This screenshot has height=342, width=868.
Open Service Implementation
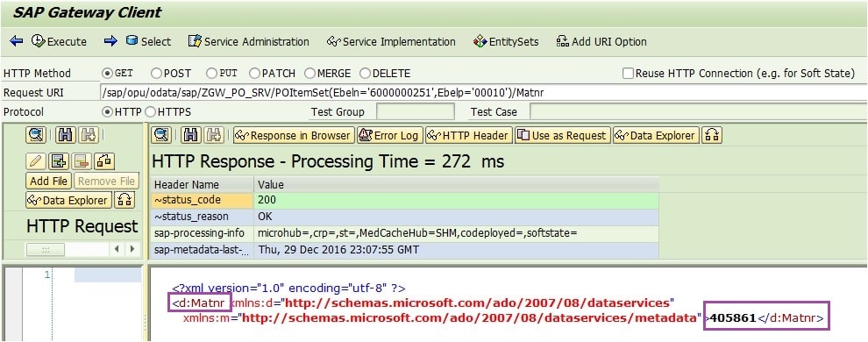pyautogui.click(x=391, y=41)
